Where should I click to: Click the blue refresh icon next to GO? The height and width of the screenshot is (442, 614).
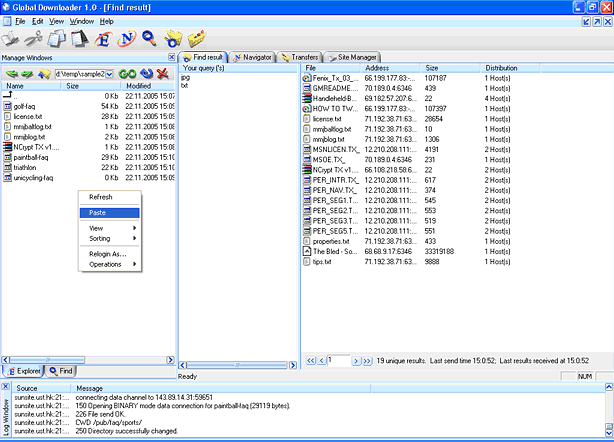pyautogui.click(x=146, y=74)
